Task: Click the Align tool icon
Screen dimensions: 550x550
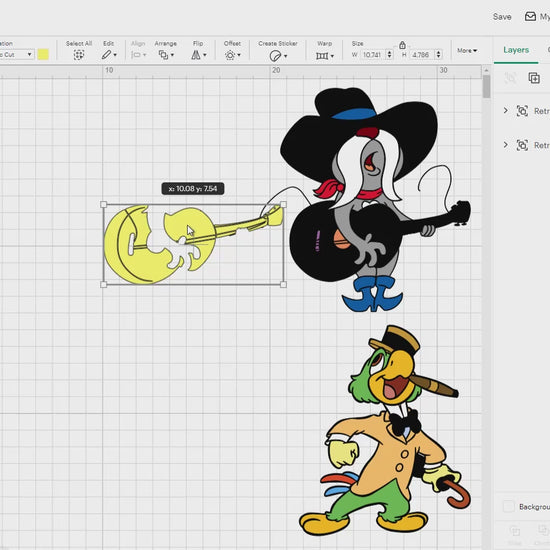Action: [x=136, y=55]
